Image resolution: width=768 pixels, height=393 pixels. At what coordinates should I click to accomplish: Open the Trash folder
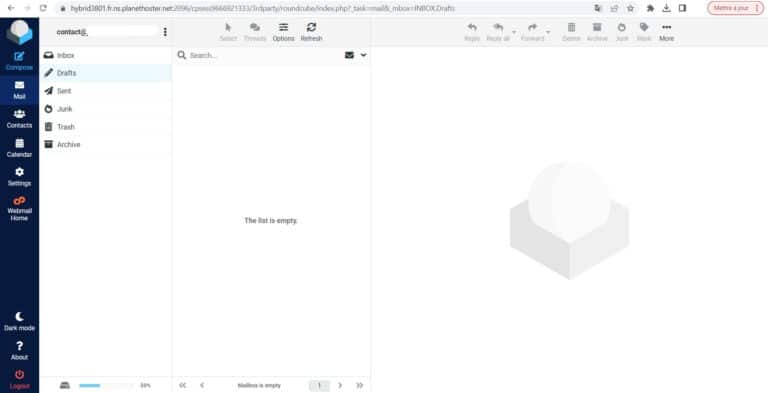(105, 127)
